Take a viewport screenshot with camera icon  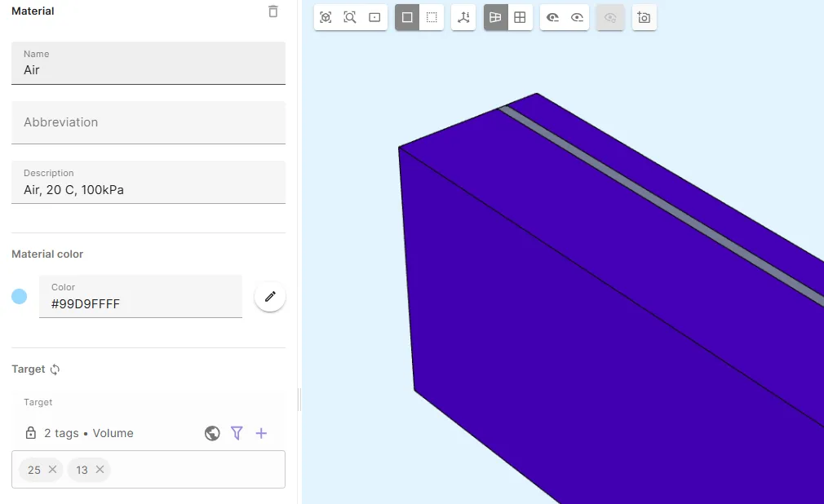point(644,17)
